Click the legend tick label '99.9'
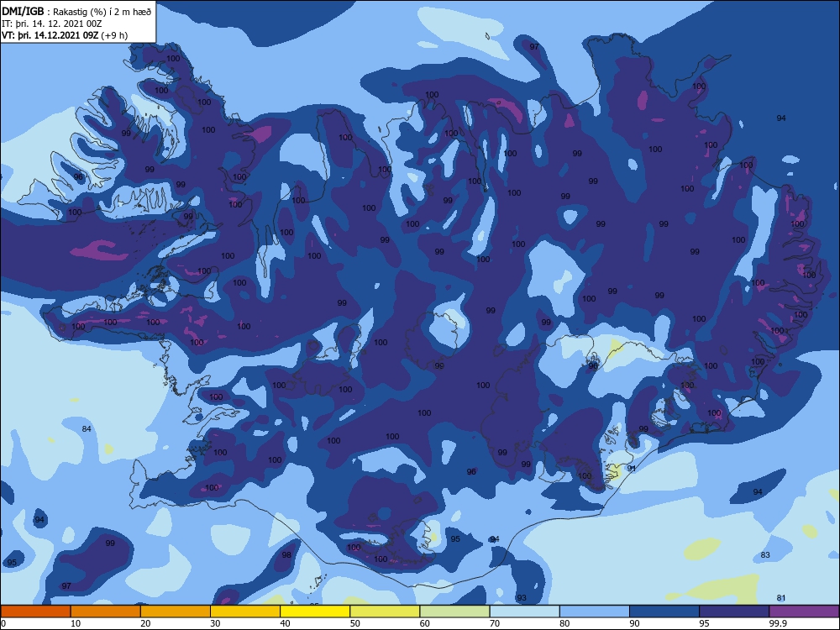840x630 pixels. click(778, 623)
